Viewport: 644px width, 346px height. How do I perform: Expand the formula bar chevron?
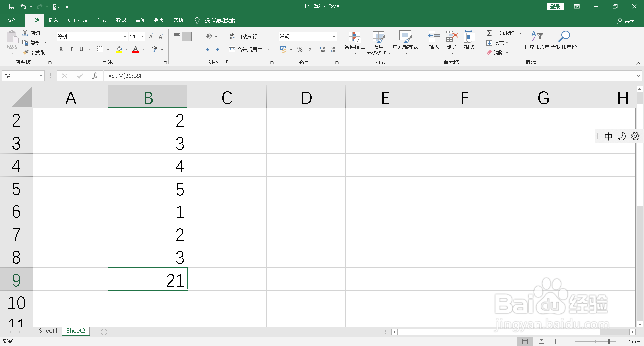[x=638, y=76]
